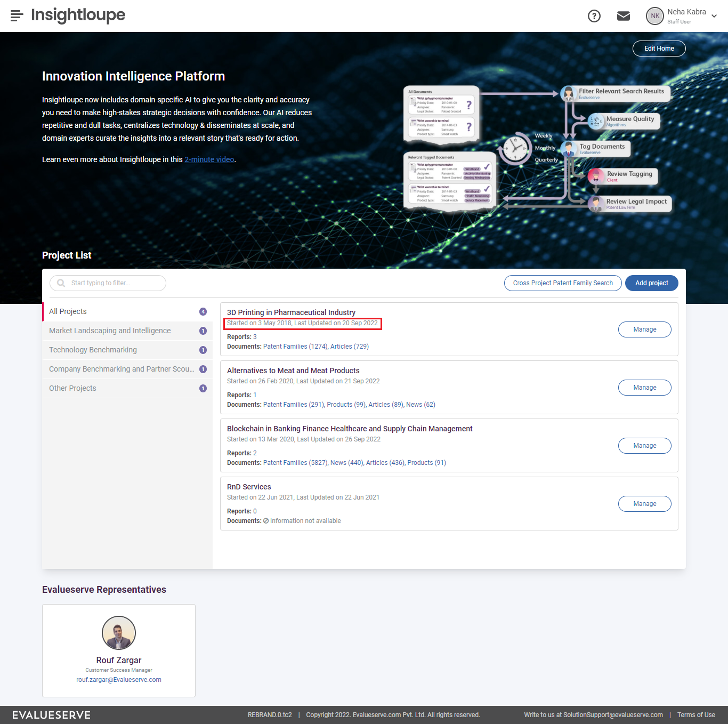
Task: Click the Evalueserve footer logo
Action: pyautogui.click(x=52, y=715)
